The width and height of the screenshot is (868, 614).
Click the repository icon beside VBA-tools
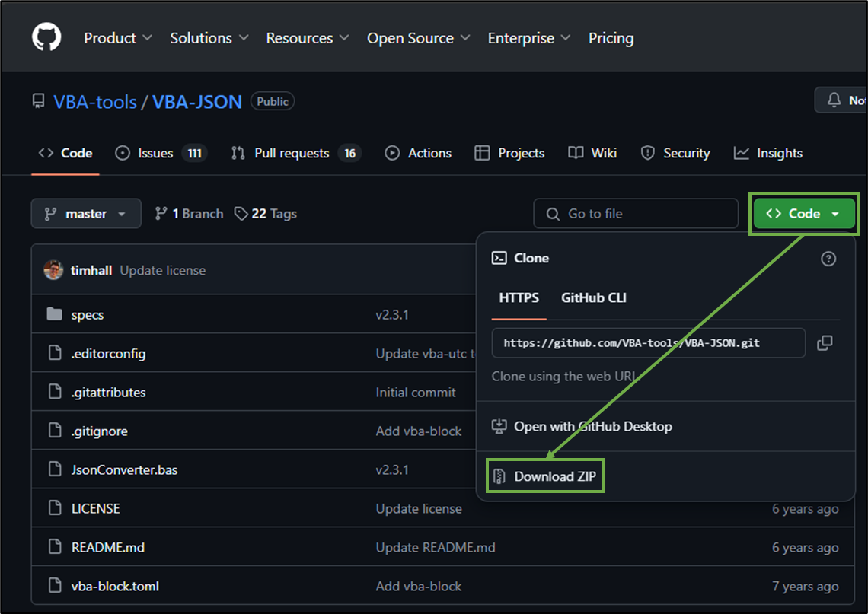point(38,101)
